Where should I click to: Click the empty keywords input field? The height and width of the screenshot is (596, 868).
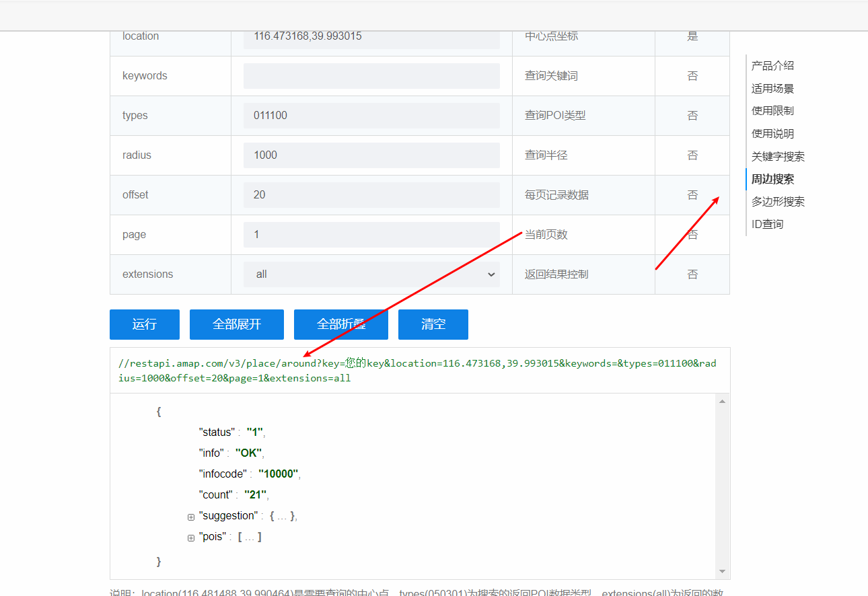[371, 76]
